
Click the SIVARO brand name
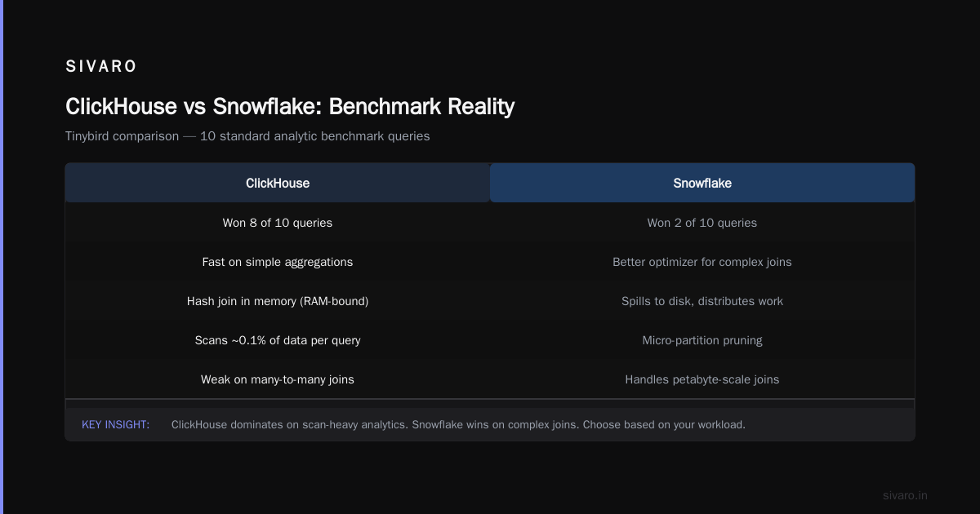click(101, 67)
